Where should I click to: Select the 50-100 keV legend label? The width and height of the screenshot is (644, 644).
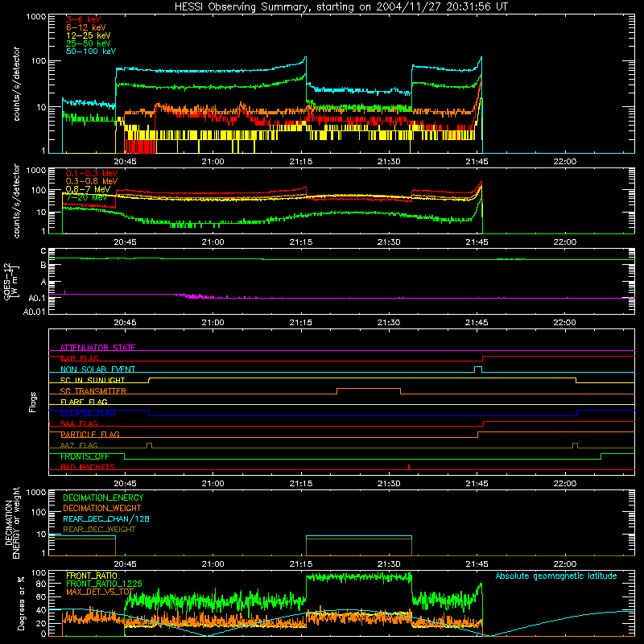[x=91, y=52]
